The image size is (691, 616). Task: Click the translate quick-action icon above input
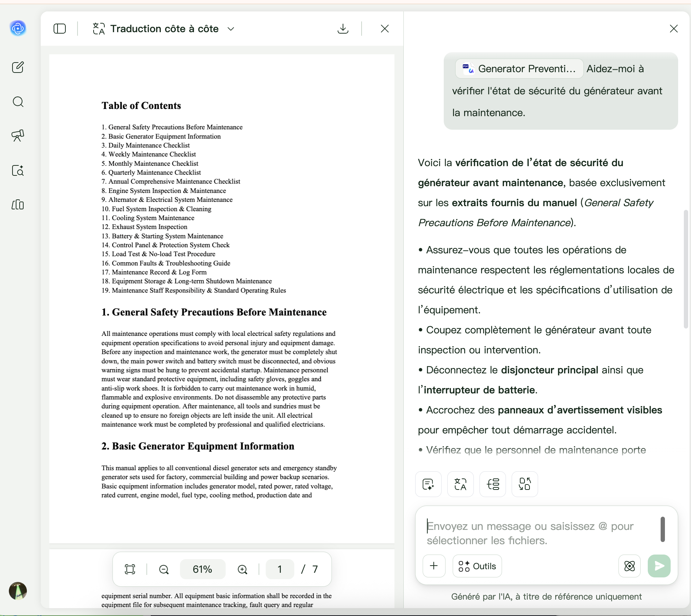point(460,484)
